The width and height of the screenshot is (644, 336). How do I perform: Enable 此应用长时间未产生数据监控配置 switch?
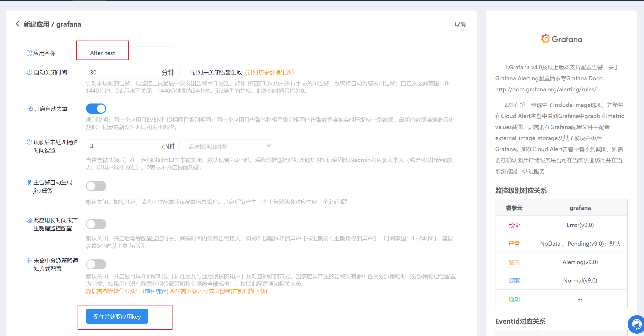pos(96,224)
